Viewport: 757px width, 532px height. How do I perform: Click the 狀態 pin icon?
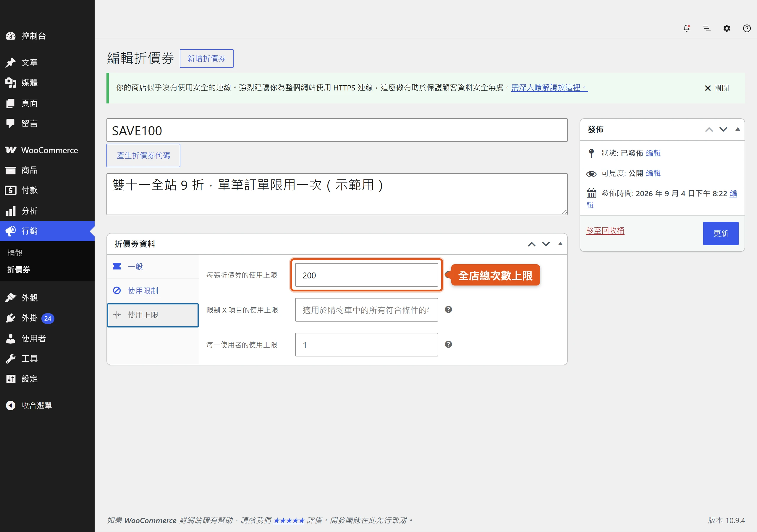pos(591,153)
